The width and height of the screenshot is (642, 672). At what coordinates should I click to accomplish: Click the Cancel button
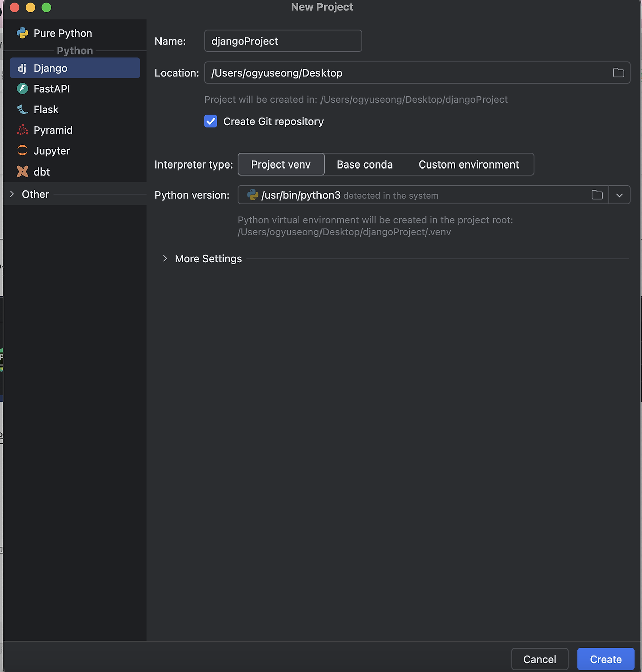540,659
